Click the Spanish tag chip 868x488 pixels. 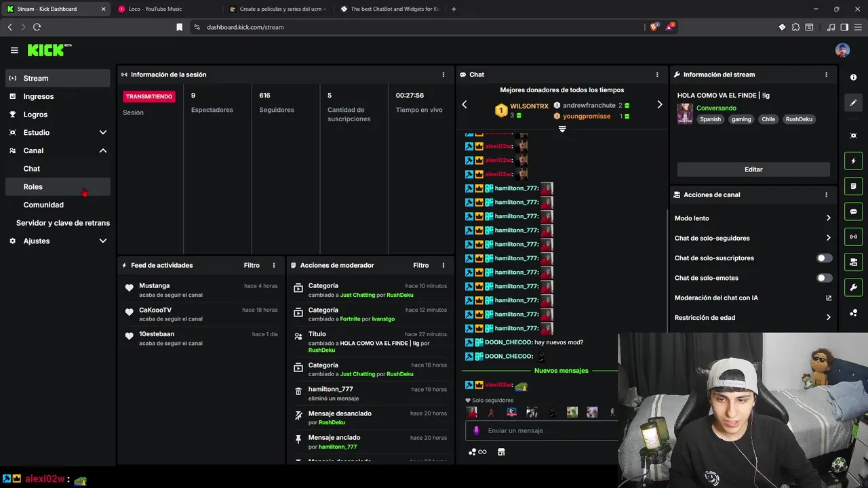pos(710,119)
